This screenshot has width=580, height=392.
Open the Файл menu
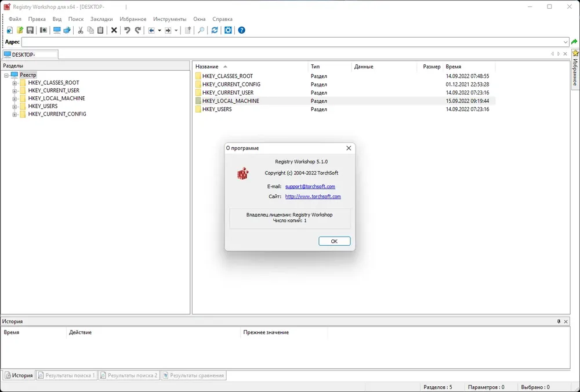point(15,19)
